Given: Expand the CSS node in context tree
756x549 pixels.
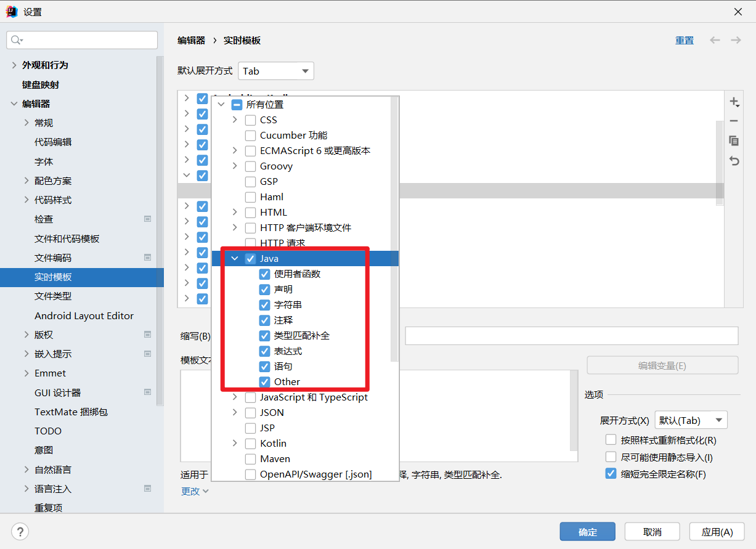Looking at the screenshot, I should point(235,120).
